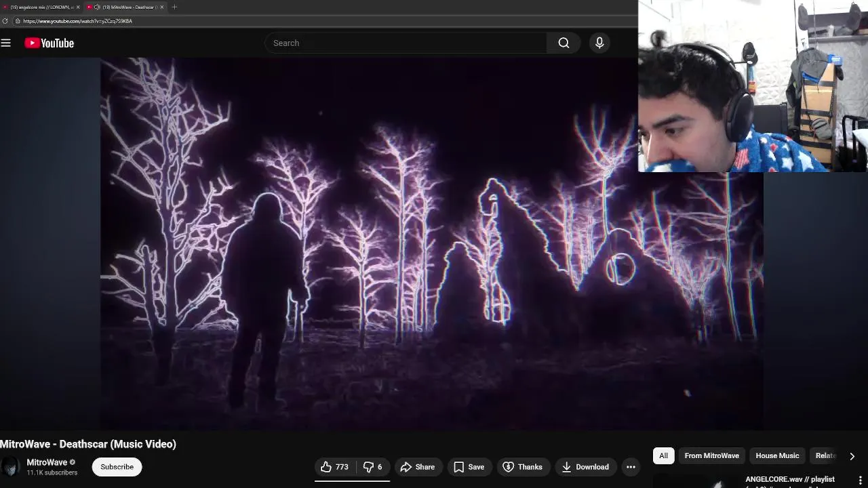Open the ANGELCORE.wav playlist video title
Image resolution: width=868 pixels, height=488 pixels.
(790, 479)
